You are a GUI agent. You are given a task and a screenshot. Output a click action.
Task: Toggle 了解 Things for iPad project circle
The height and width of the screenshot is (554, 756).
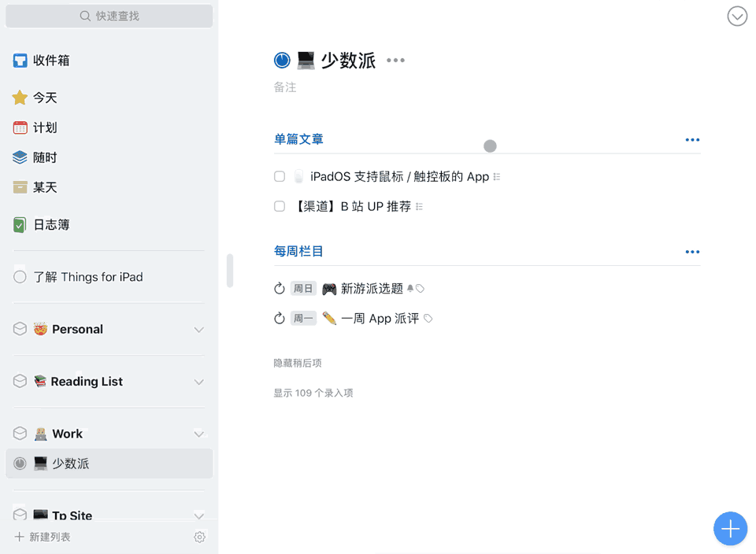[x=20, y=277]
